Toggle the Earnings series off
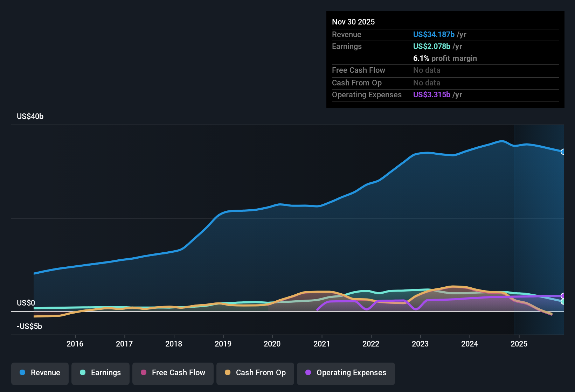Screen dimensions: 575x392 (100, 373)
